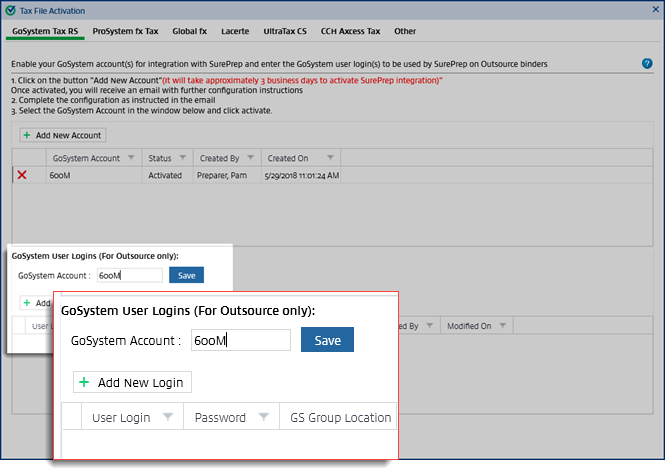Click the Preparer, Pam cell
The width and height of the screenshot is (665, 475).
pyautogui.click(x=227, y=175)
